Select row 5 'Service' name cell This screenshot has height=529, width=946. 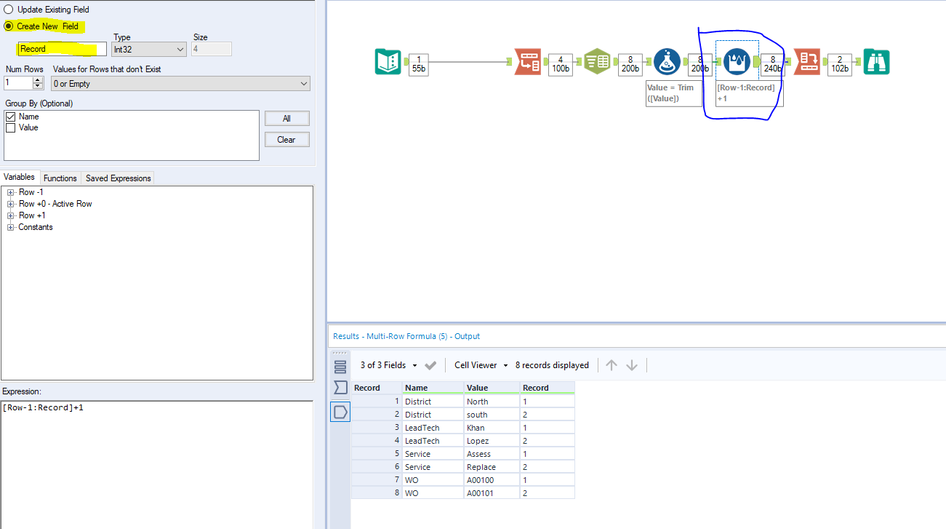(x=433, y=454)
